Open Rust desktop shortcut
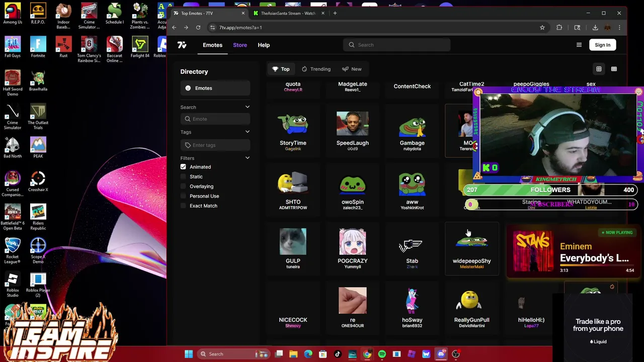This screenshot has width=644, height=362. 63,47
